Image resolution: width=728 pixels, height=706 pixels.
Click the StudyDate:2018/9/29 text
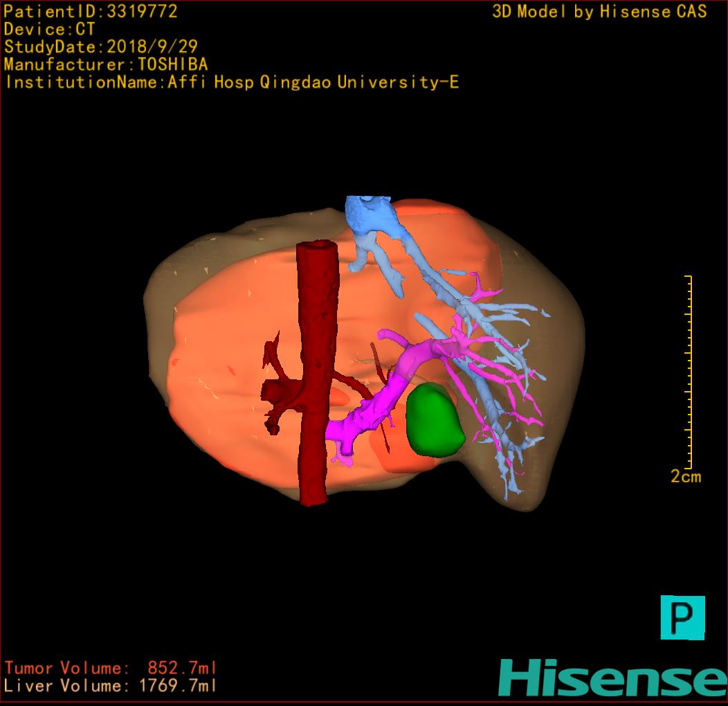point(101,47)
